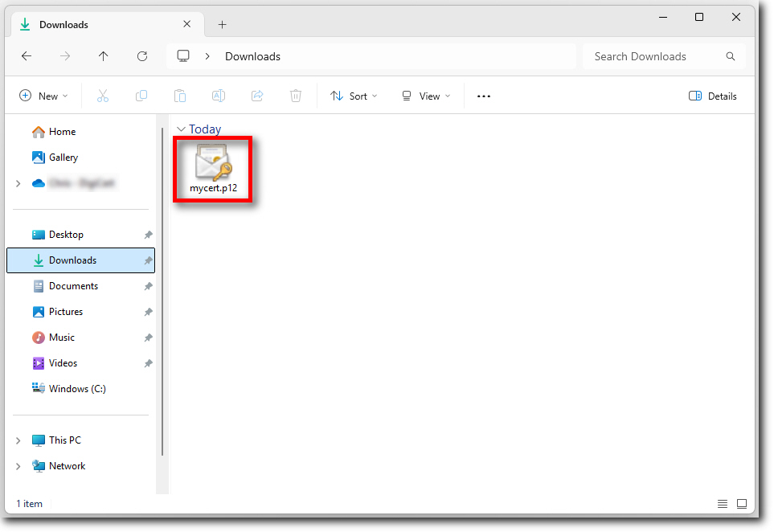Unpin Desktop using its pin icon
Screen dimensions: 774x532
(148, 235)
